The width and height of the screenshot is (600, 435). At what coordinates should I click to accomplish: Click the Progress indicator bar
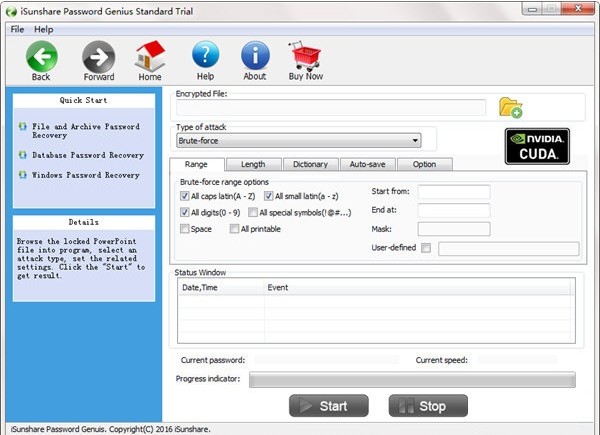click(x=412, y=380)
